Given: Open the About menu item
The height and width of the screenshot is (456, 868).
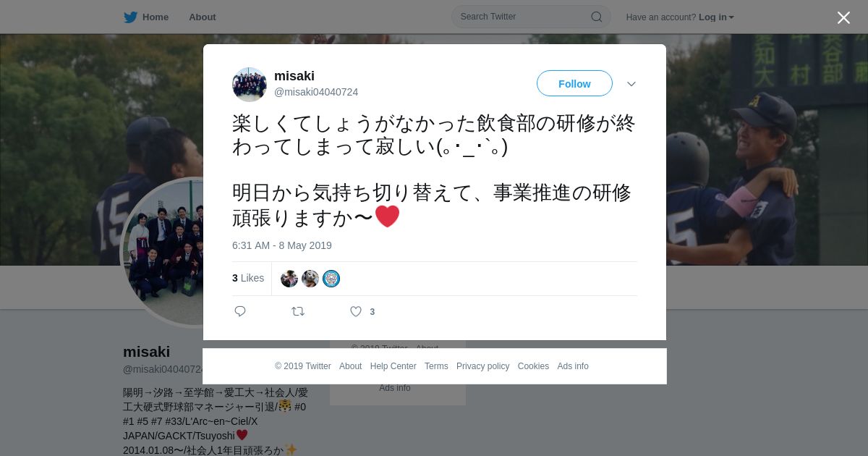Looking at the screenshot, I should 203,17.
